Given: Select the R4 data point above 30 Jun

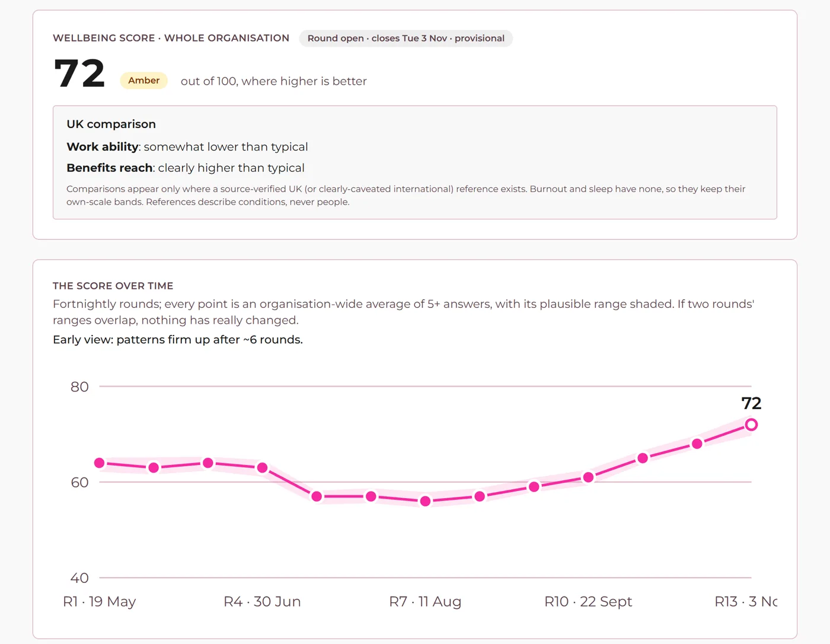Looking at the screenshot, I should (263, 468).
